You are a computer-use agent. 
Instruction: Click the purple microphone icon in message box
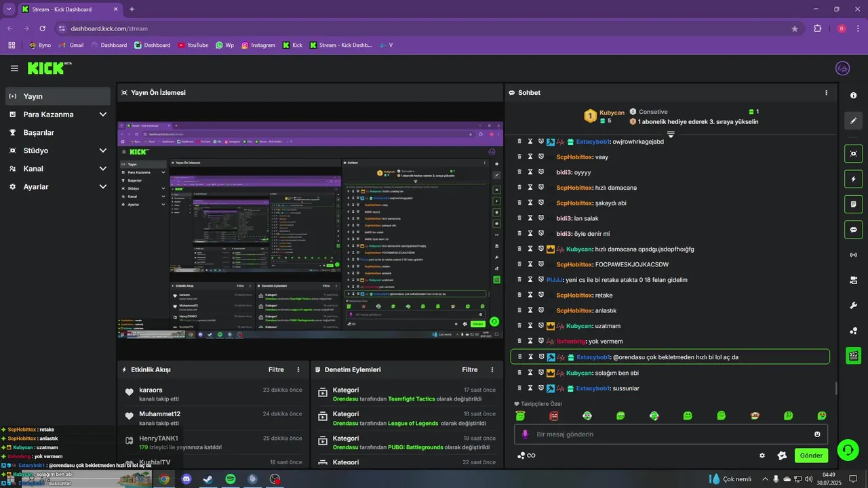tap(525, 434)
